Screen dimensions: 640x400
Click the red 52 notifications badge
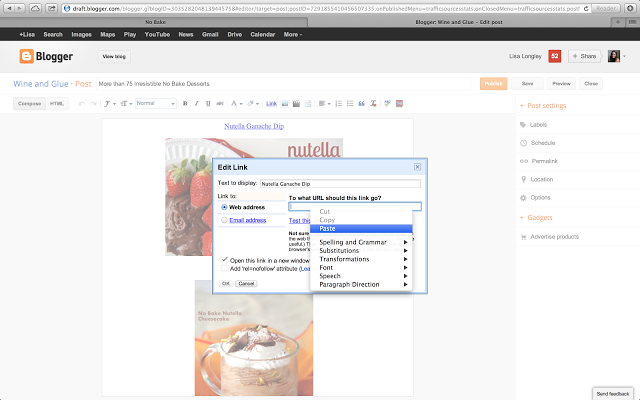point(554,56)
